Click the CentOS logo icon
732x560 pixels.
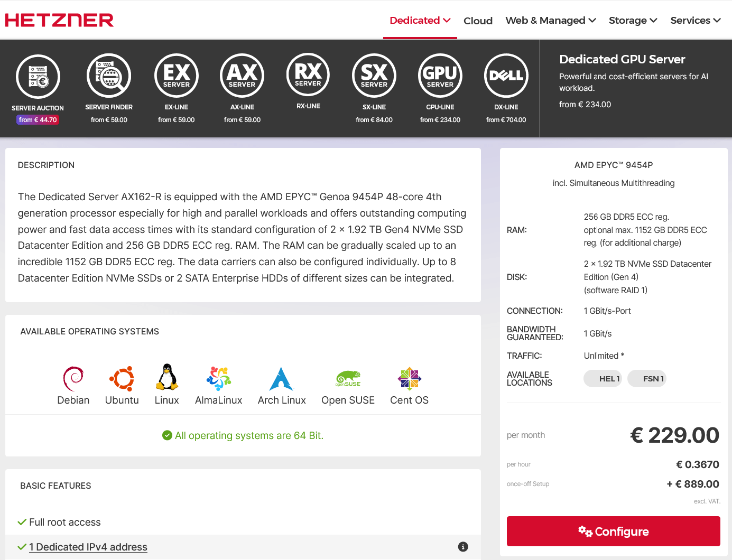(410, 379)
